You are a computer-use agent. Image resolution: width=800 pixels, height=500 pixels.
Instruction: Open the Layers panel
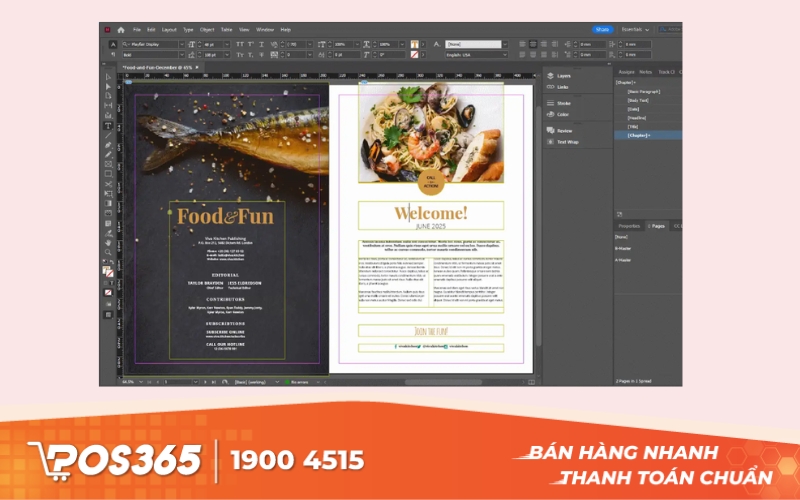pyautogui.click(x=559, y=76)
